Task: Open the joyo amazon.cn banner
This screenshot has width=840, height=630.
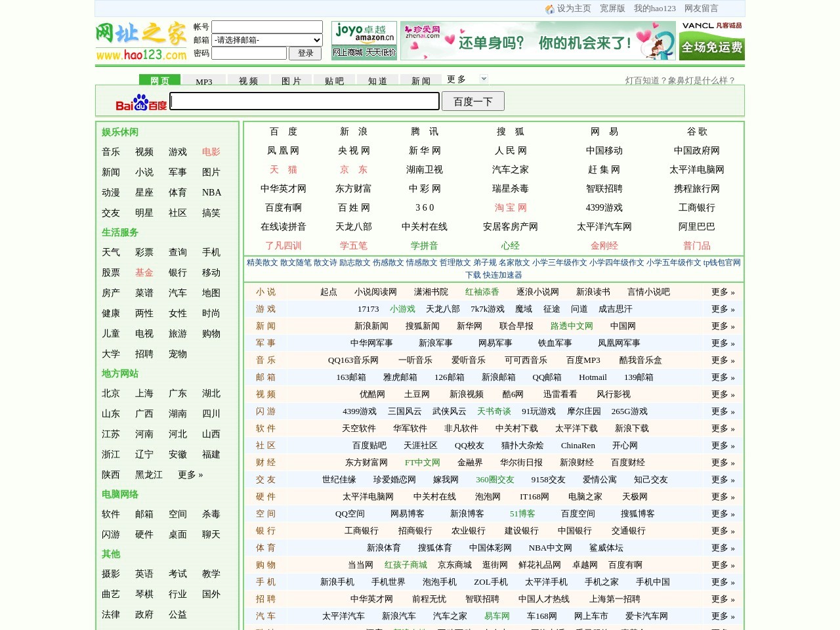Action: point(364,41)
